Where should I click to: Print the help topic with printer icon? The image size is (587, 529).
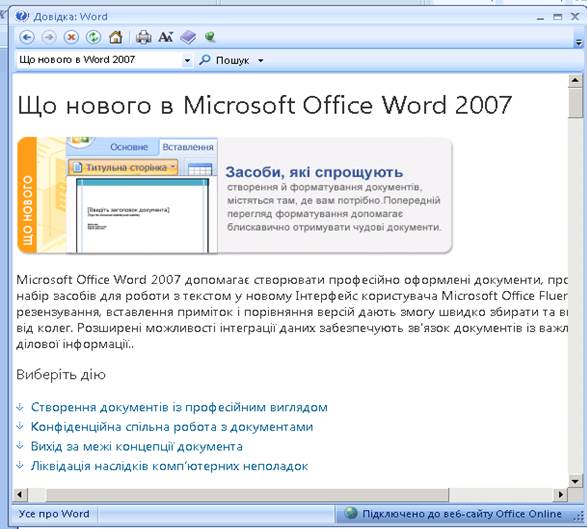143,37
